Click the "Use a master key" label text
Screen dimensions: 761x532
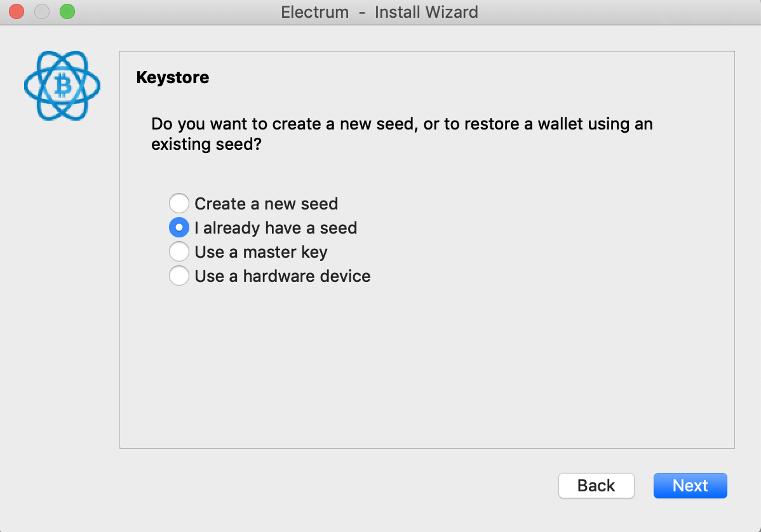[x=261, y=252]
